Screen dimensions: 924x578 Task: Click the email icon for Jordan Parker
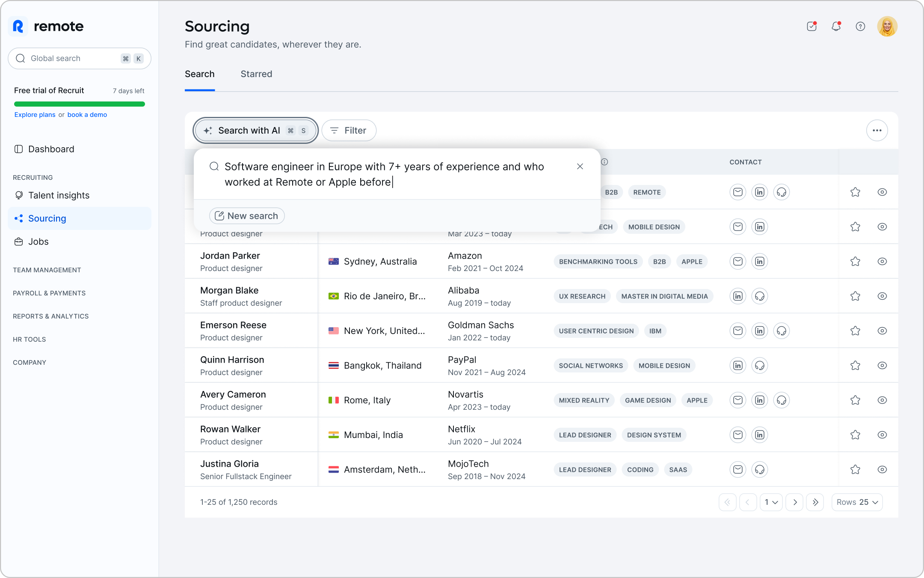point(738,262)
